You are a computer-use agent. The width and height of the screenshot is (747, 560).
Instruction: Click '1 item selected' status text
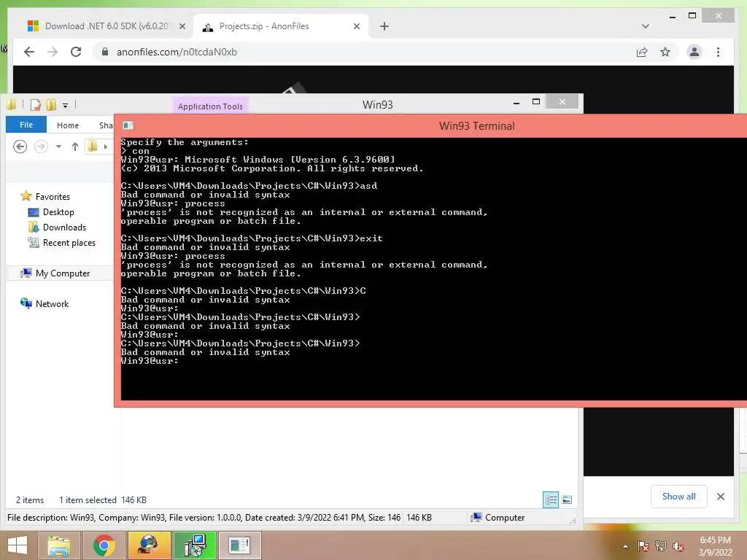pos(88,500)
